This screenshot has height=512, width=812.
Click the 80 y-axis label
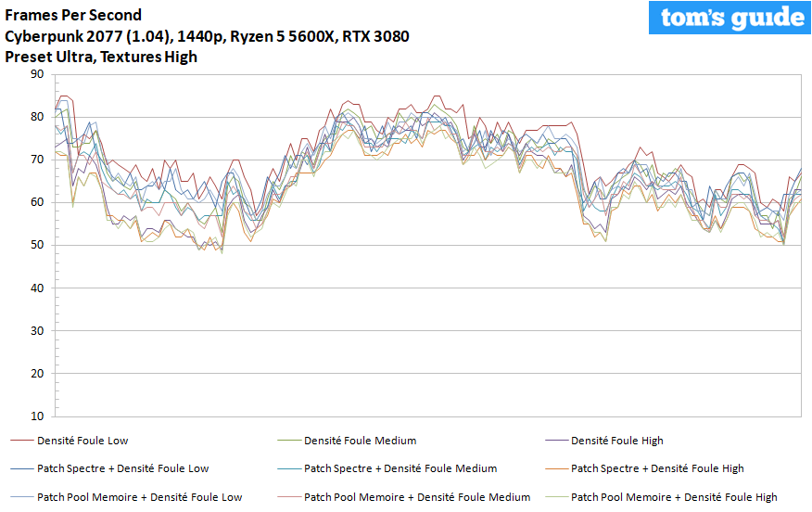(37, 117)
